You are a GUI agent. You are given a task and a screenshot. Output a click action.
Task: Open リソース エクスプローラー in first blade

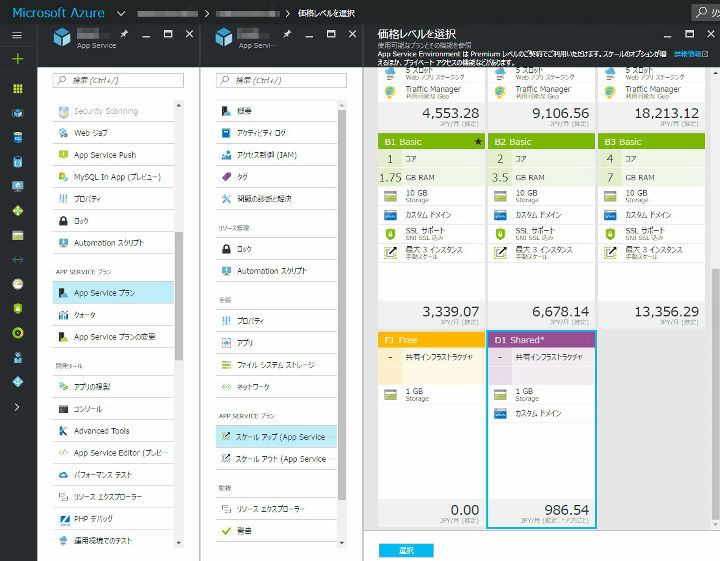tap(113, 497)
